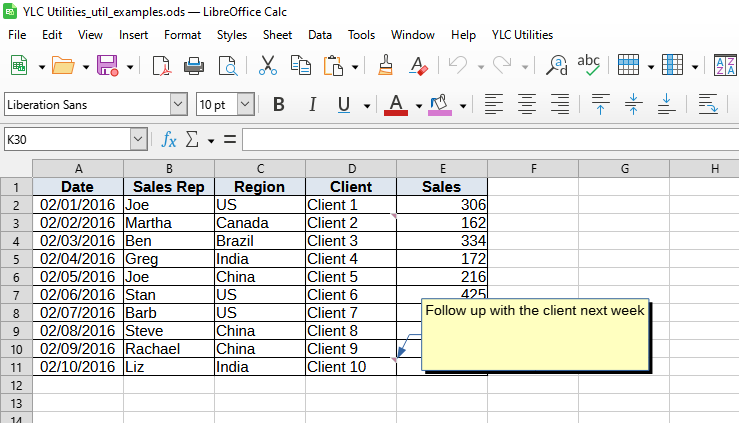739x423 pixels.
Task: Select the Clone Formatting paintbrush
Action: click(386, 66)
